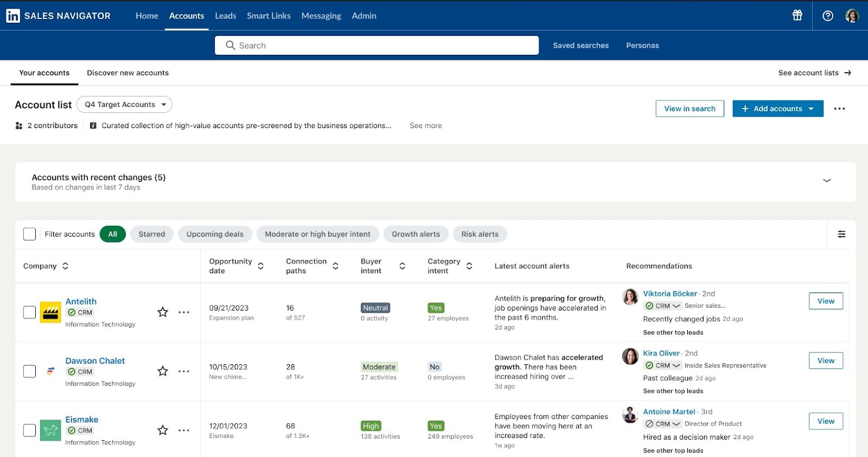Star the Antelith account

tap(163, 312)
